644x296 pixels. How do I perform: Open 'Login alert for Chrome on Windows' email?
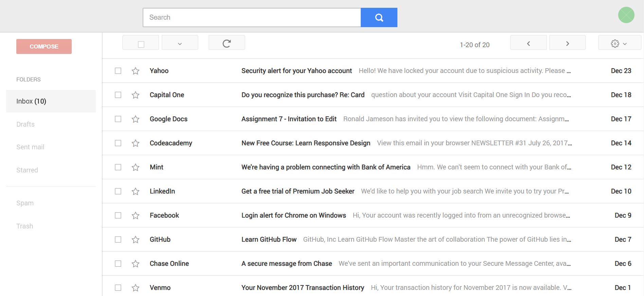click(294, 215)
